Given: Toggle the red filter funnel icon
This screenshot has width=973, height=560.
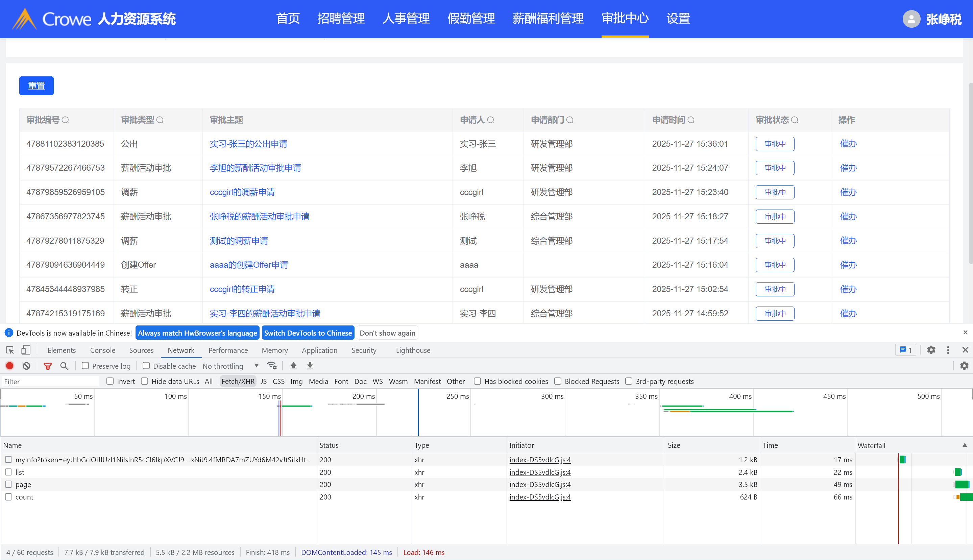Looking at the screenshot, I should [x=48, y=366].
